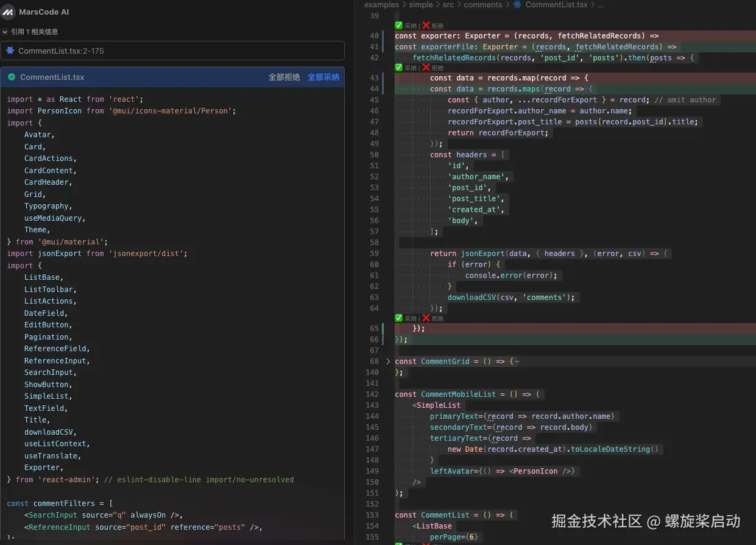The image size is (756, 545).
Task: Click the MarsCode AI panel title
Action: 44,12
